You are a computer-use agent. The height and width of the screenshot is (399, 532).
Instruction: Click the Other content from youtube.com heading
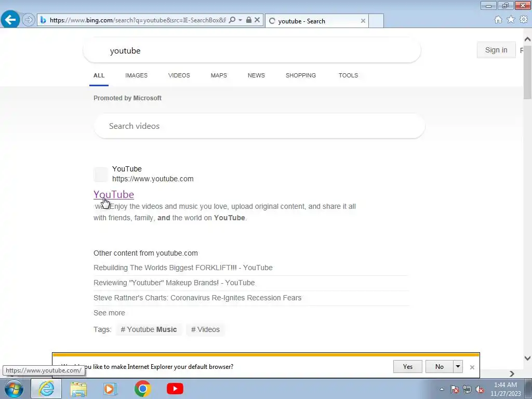[x=145, y=253]
